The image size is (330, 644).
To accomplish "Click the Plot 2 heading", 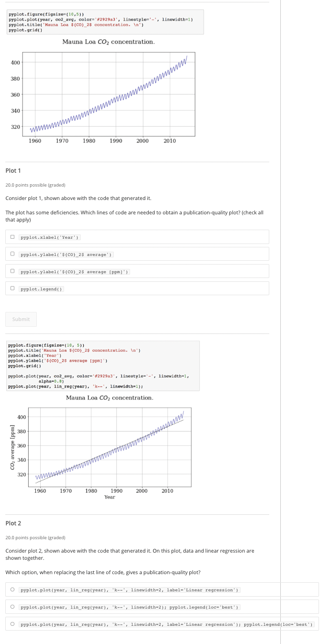I will (13, 523).
